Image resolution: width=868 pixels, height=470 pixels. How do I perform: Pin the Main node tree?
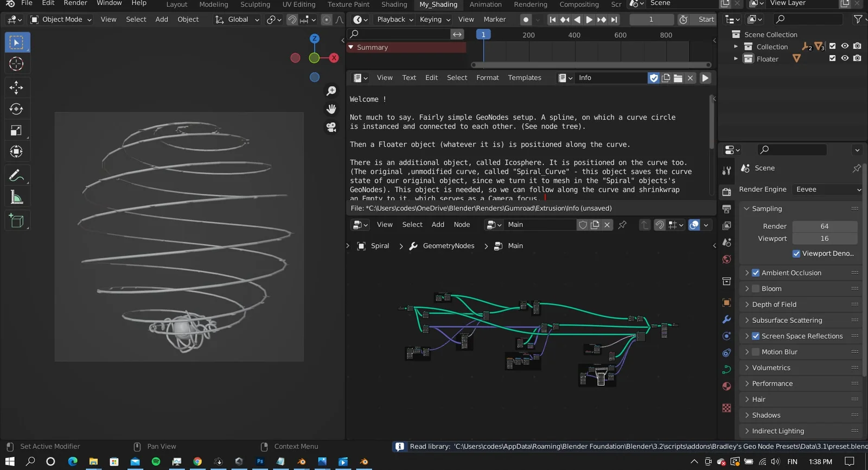pos(622,225)
